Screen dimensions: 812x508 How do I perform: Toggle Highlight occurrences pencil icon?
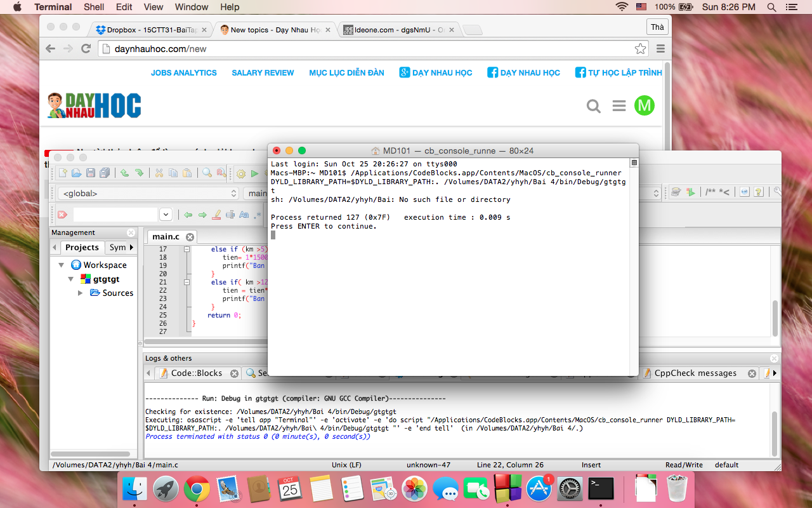[x=216, y=215]
